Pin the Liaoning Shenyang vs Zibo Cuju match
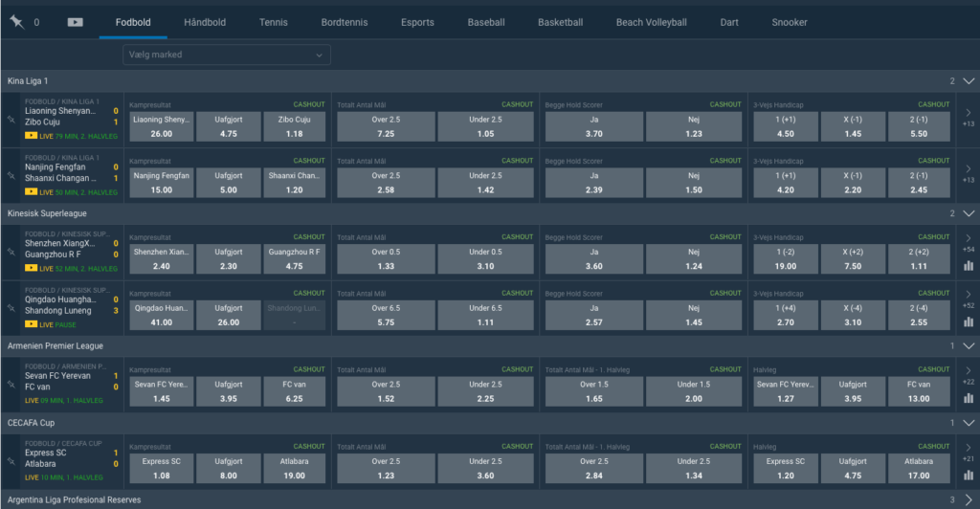Image resolution: width=980 pixels, height=509 pixels. tap(11, 120)
